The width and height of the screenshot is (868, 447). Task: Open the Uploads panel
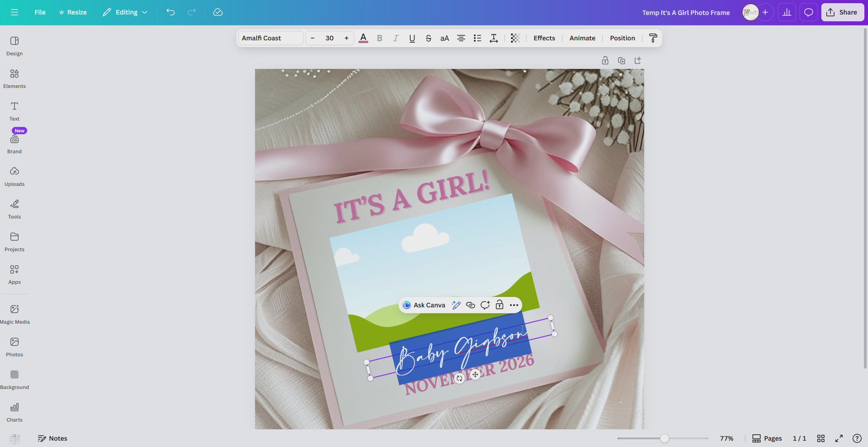(x=14, y=176)
